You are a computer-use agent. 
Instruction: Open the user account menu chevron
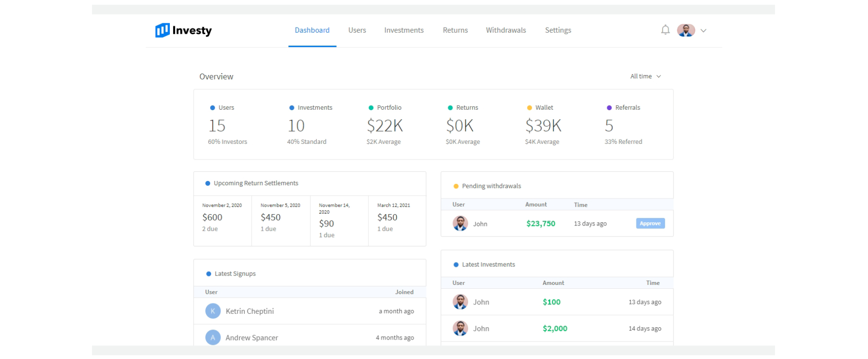[703, 31]
